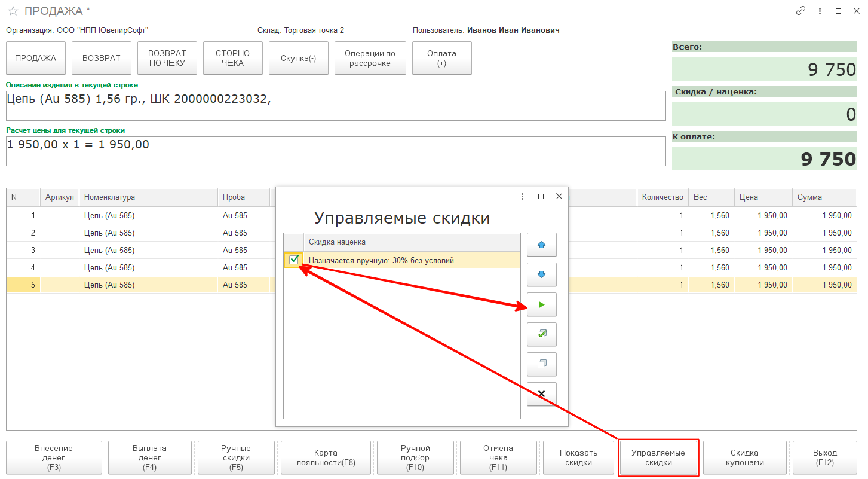The height and width of the screenshot is (479, 868).
Task: Click the ПРОДАЖА mode button
Action: tap(36, 58)
